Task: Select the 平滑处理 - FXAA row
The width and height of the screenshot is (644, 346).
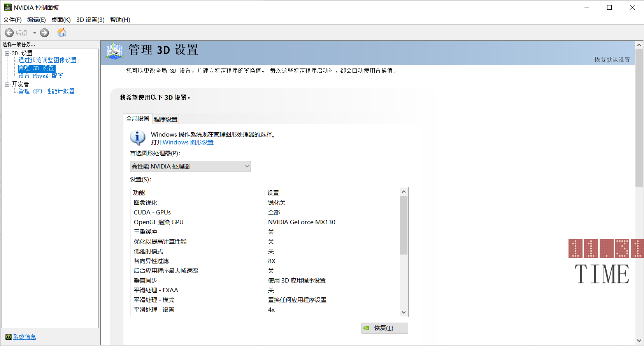Action: coord(265,290)
